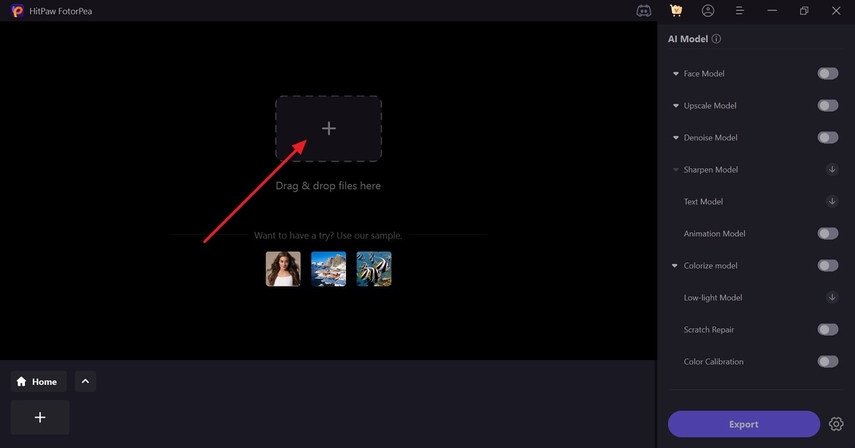The image size is (855, 448).
Task: Open export settings gear icon
Action: pos(836,424)
